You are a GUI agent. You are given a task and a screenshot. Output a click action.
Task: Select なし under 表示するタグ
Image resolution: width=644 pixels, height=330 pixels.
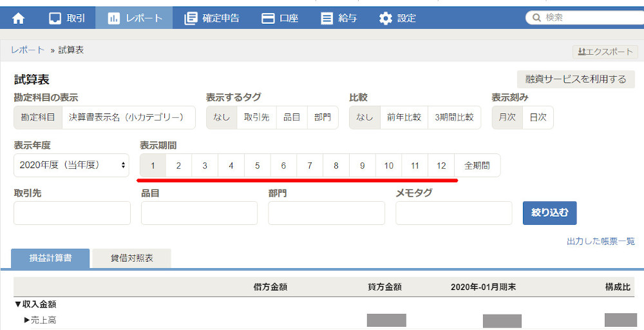222,117
